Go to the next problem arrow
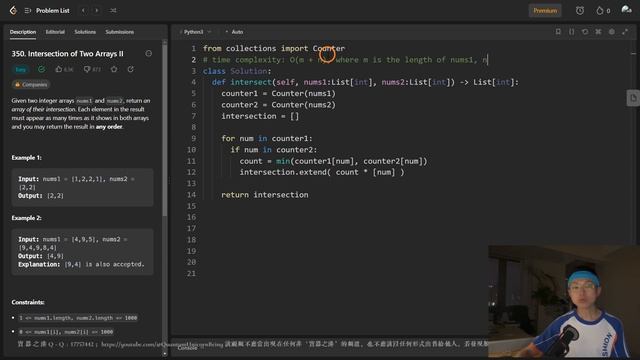640x360 pixels. click(97, 11)
